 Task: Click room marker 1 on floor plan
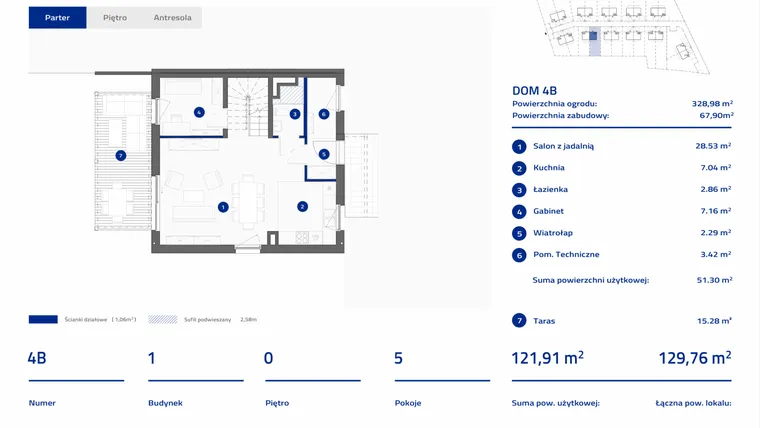(x=223, y=207)
